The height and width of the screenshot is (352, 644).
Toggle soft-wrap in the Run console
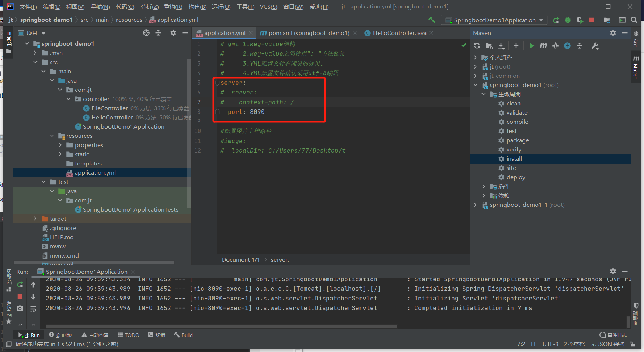coord(33,309)
